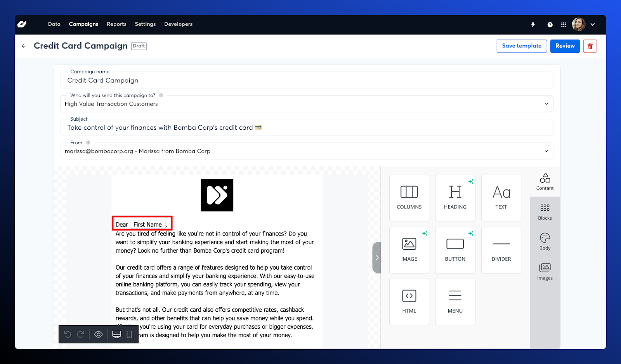
Task: Open the help question mark icon
Action: [x=550, y=24]
